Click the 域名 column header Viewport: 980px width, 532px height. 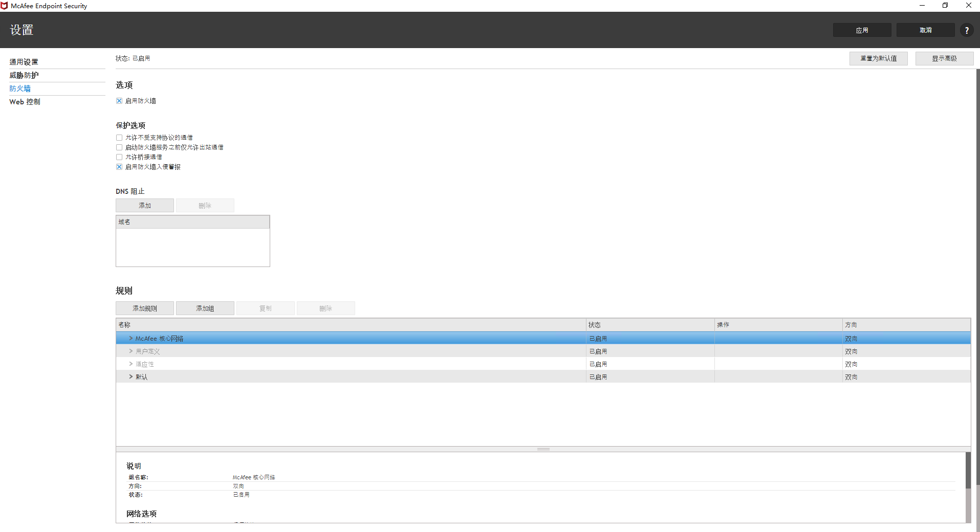pyautogui.click(x=192, y=222)
